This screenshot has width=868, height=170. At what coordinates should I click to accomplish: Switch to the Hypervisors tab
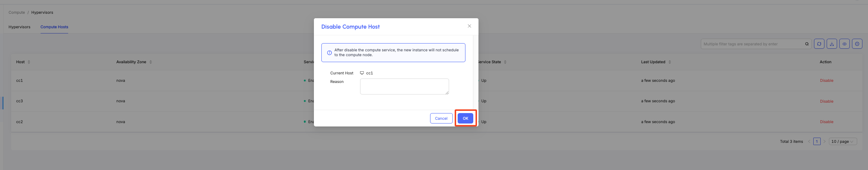point(19,27)
